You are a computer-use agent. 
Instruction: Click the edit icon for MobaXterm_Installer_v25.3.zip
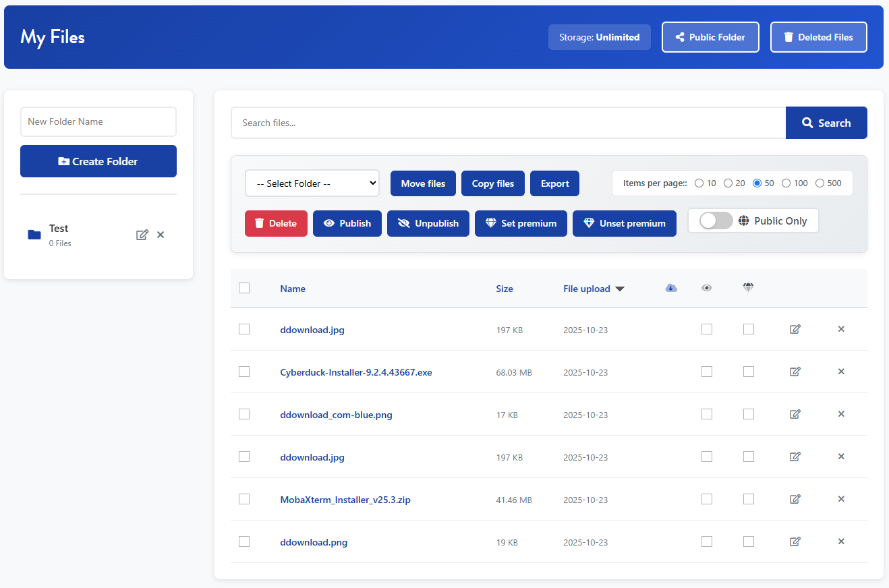point(795,499)
